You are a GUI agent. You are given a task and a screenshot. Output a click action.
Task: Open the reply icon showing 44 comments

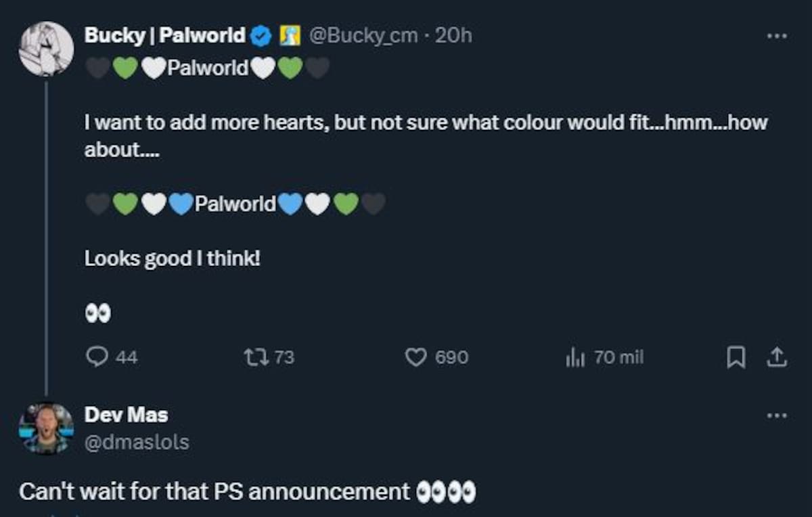[98, 357]
